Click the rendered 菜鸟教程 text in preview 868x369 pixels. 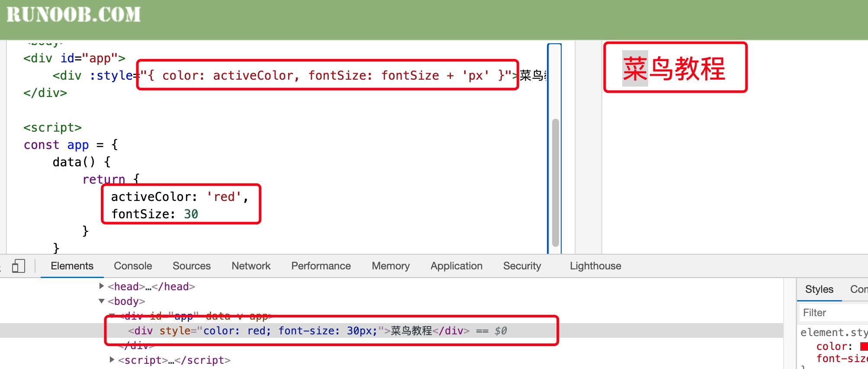[x=674, y=68]
